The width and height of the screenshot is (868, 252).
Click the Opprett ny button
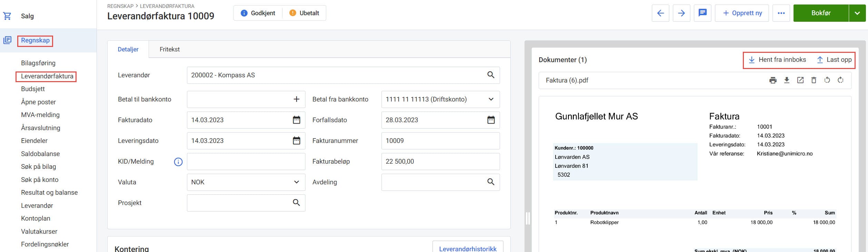(742, 13)
